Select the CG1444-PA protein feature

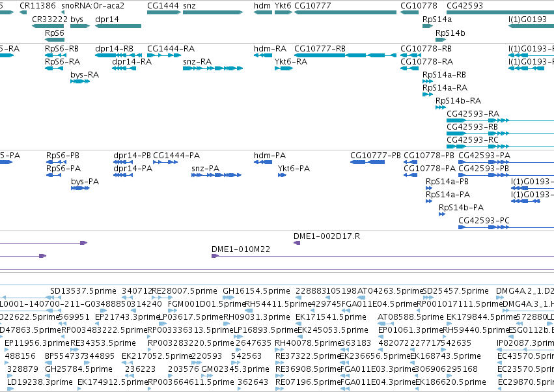point(165,162)
